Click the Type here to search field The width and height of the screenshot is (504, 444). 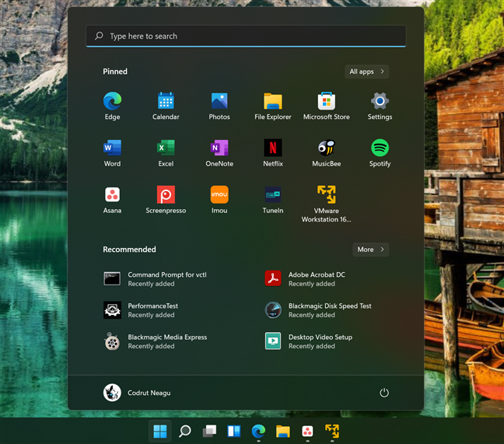[246, 36]
